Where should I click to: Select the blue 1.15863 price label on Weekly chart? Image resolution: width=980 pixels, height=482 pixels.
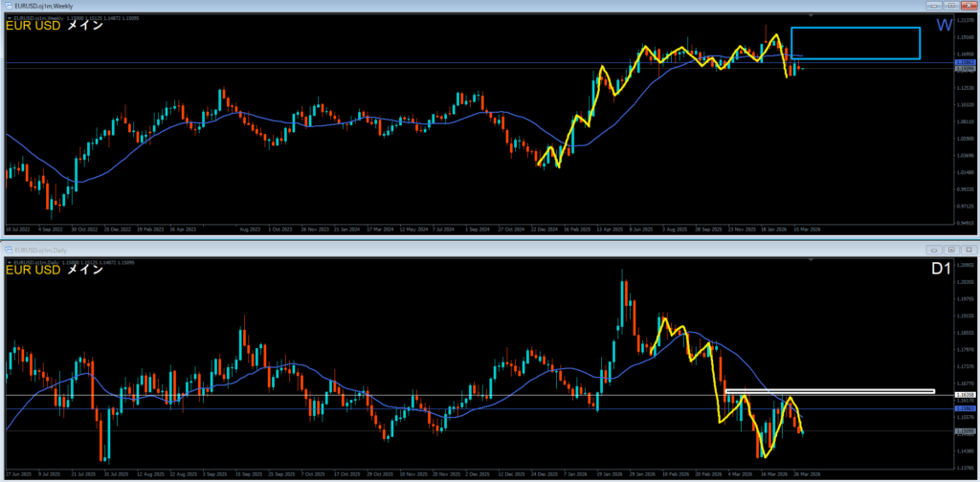[965, 63]
